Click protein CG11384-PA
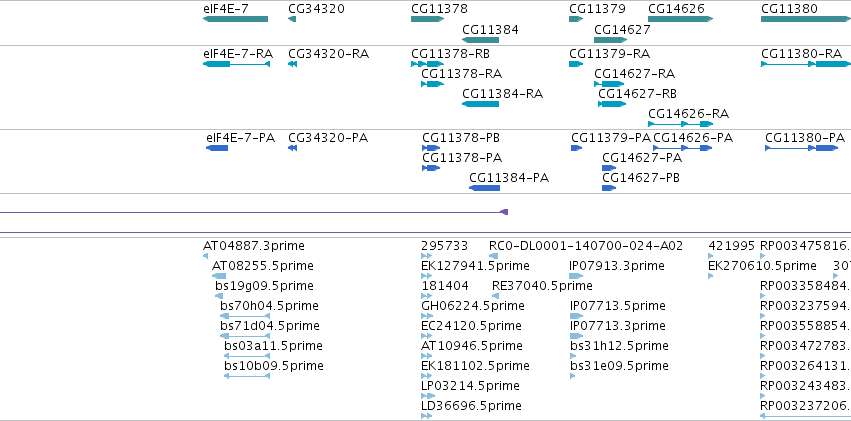 click(484, 188)
